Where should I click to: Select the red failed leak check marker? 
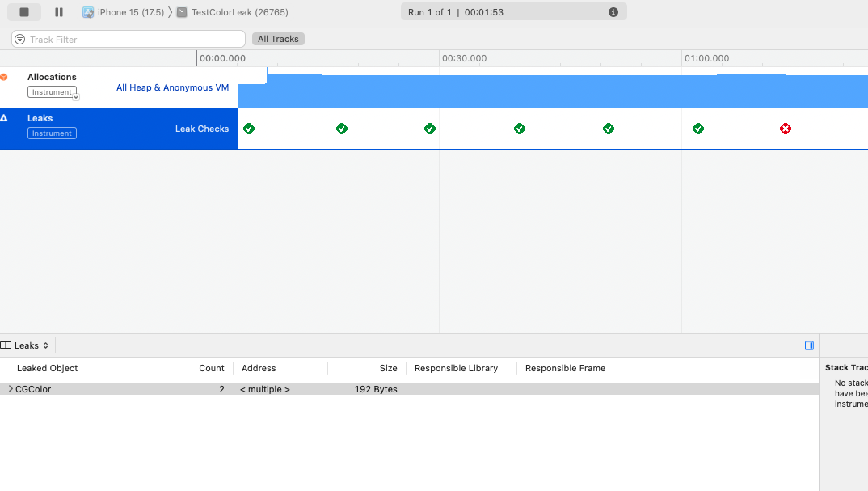(x=786, y=129)
